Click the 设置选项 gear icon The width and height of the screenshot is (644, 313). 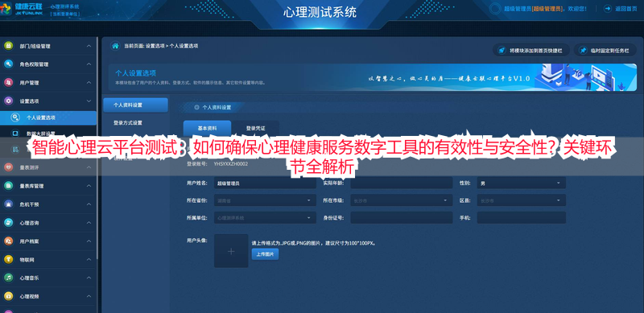pos(8,101)
